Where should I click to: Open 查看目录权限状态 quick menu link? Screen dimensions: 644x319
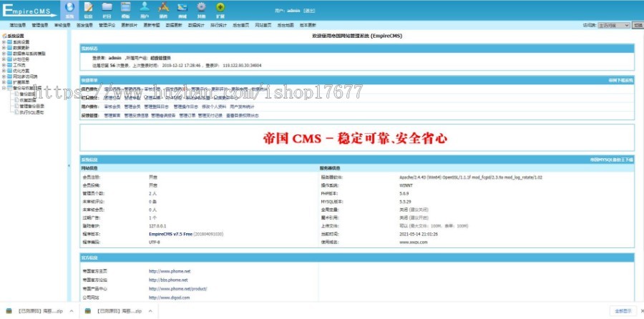coord(243,116)
